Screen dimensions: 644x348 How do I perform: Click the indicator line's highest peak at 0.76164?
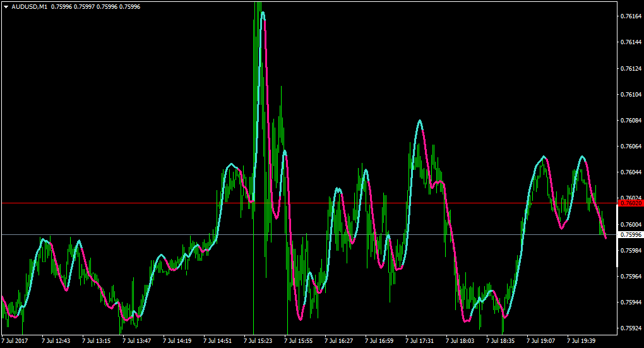tap(263, 13)
